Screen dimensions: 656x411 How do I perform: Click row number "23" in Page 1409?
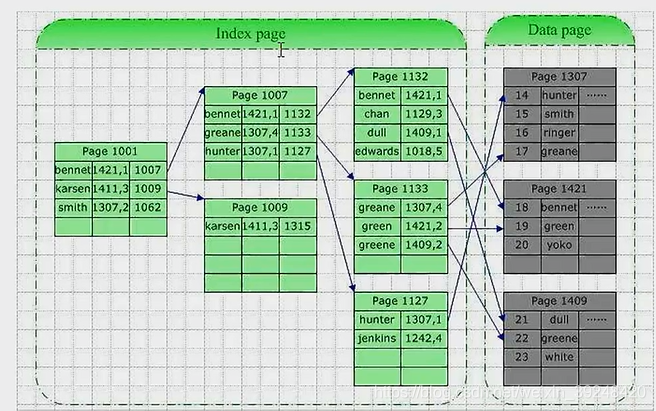[x=522, y=357]
